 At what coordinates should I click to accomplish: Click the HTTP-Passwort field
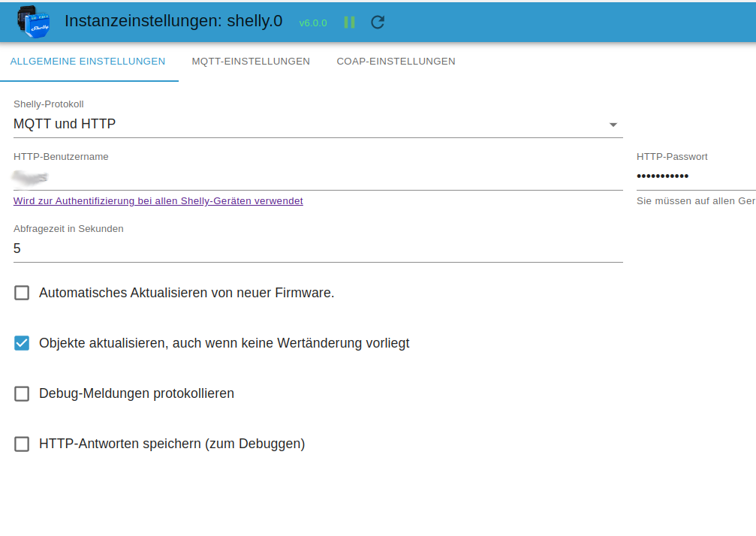click(x=696, y=176)
